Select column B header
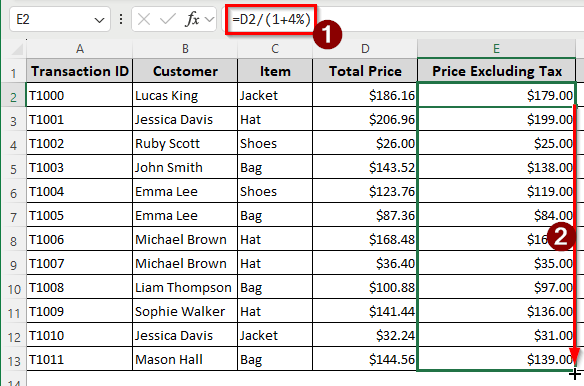Image resolution: width=584 pixels, height=386 pixels. [185, 49]
